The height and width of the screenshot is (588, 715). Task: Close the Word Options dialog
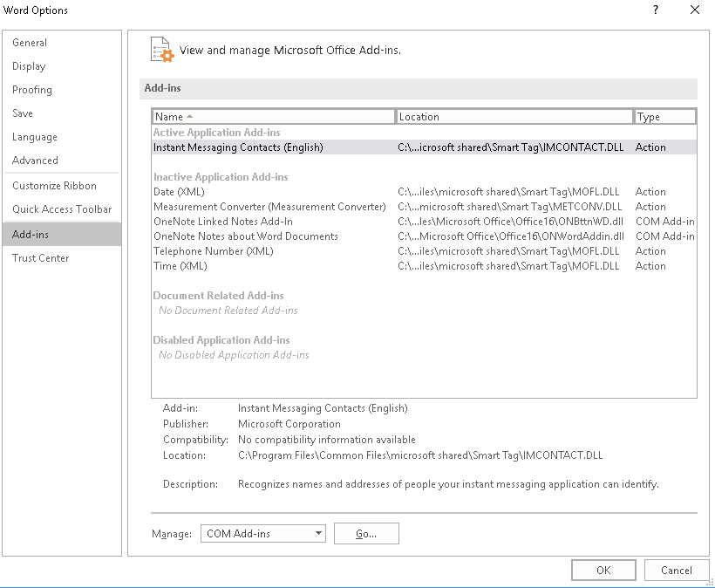point(694,10)
